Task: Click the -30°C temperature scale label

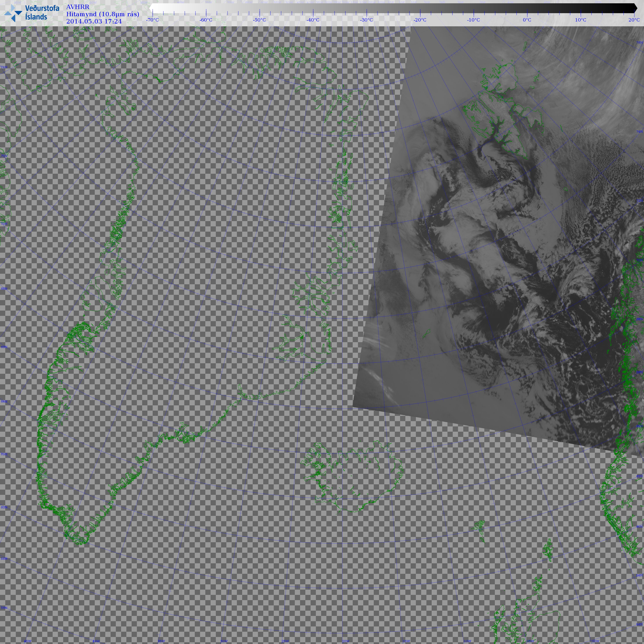Action: [366, 20]
